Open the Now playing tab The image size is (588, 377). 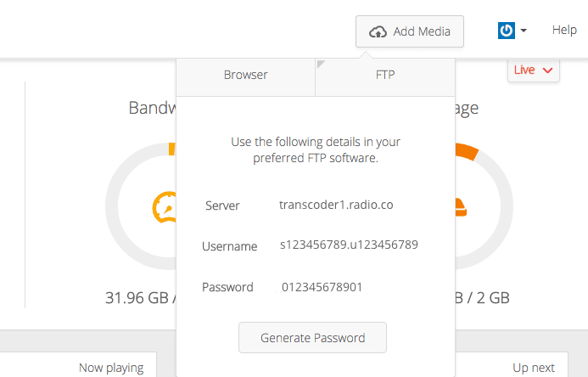point(111,368)
